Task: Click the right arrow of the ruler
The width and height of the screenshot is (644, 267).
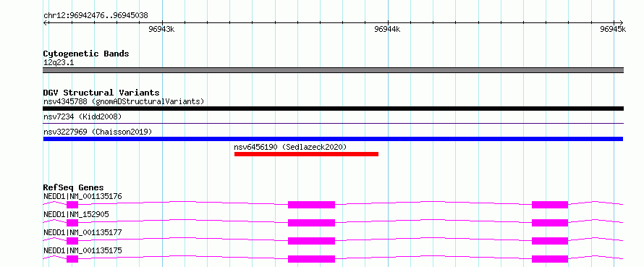Action: click(621, 22)
